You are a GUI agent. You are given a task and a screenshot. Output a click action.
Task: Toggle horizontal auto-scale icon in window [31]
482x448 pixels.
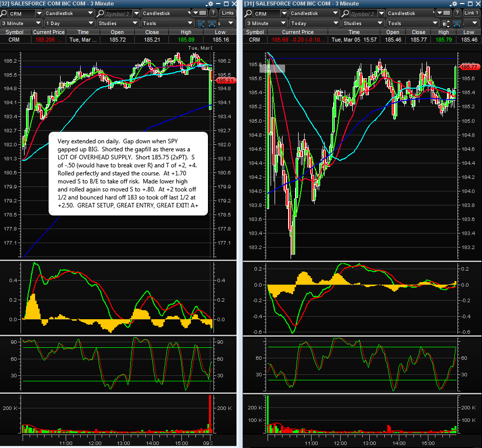point(457,24)
